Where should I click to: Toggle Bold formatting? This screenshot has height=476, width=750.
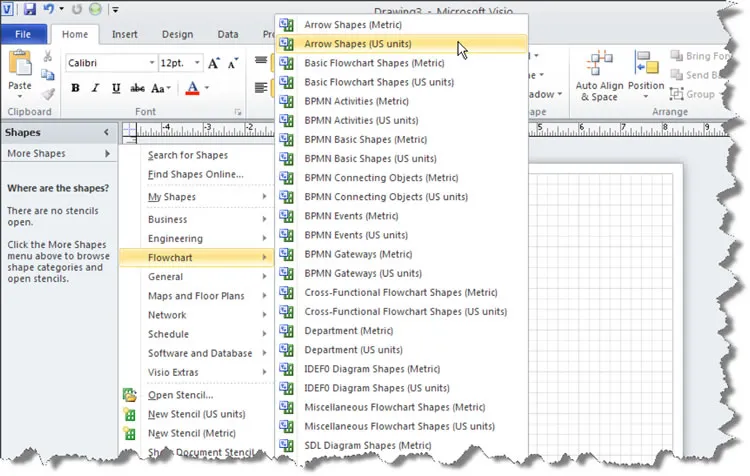coord(75,88)
